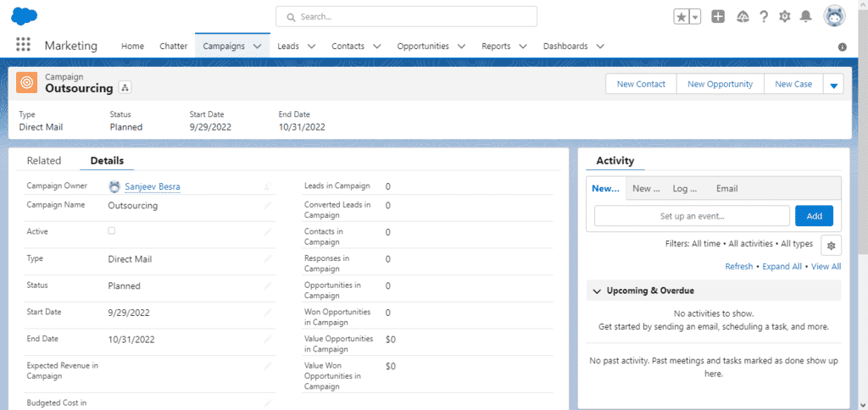This screenshot has height=410, width=868.
Task: Open the user profile avatar menu
Action: pos(834,17)
